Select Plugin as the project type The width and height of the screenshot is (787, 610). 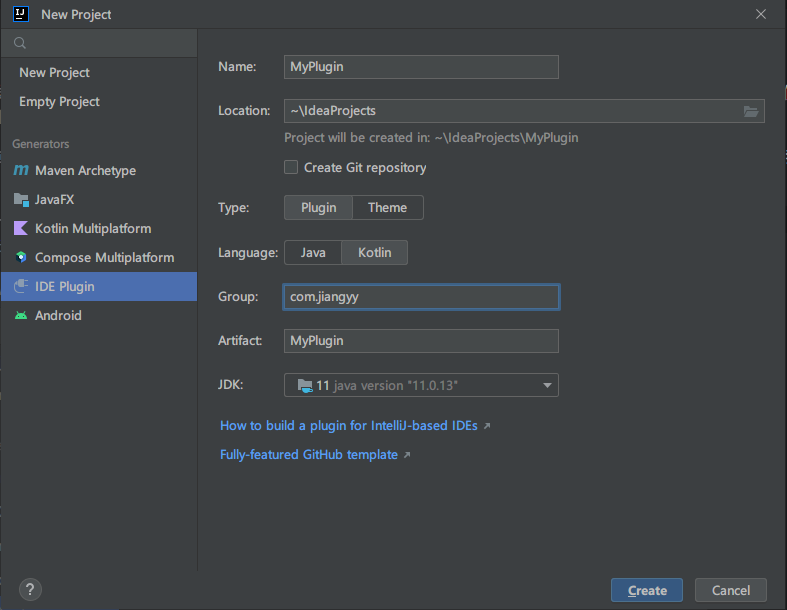coord(318,207)
